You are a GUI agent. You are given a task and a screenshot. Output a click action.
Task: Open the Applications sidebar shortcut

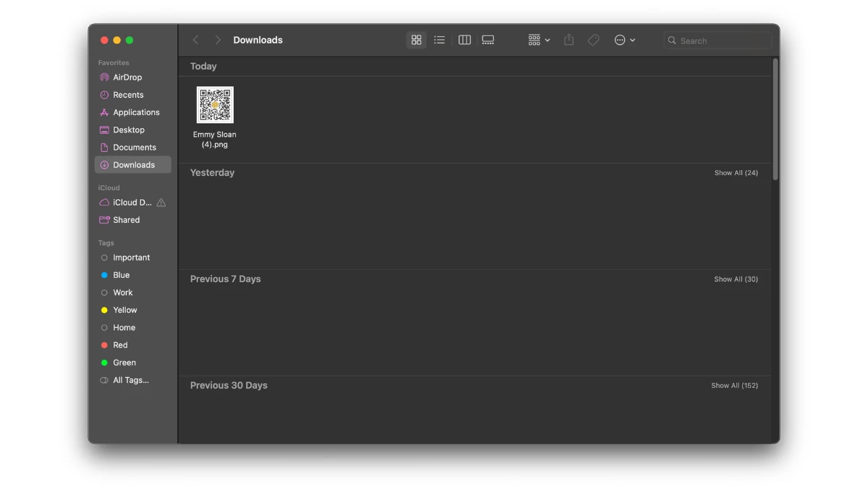[x=136, y=112]
